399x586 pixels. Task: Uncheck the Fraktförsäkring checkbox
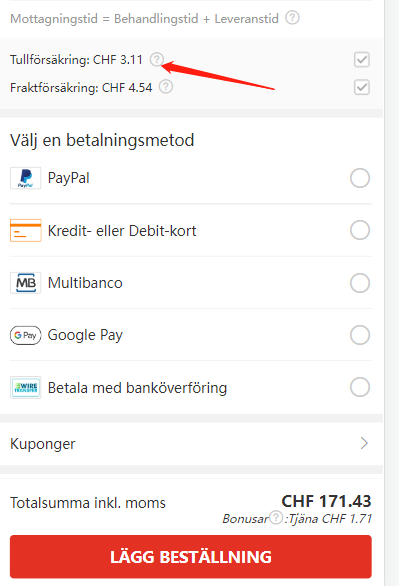(362, 87)
